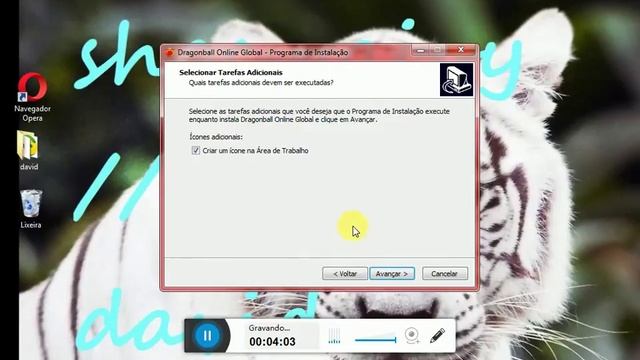Click the Selecionar Tarefas Adicionais heading
640x360 pixels.
[231, 73]
